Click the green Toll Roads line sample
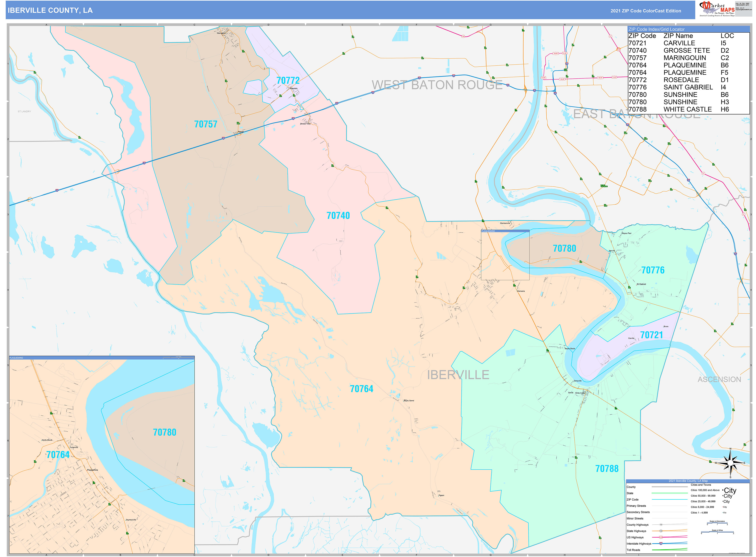Viewport: 756px width, 557px height. tap(669, 550)
